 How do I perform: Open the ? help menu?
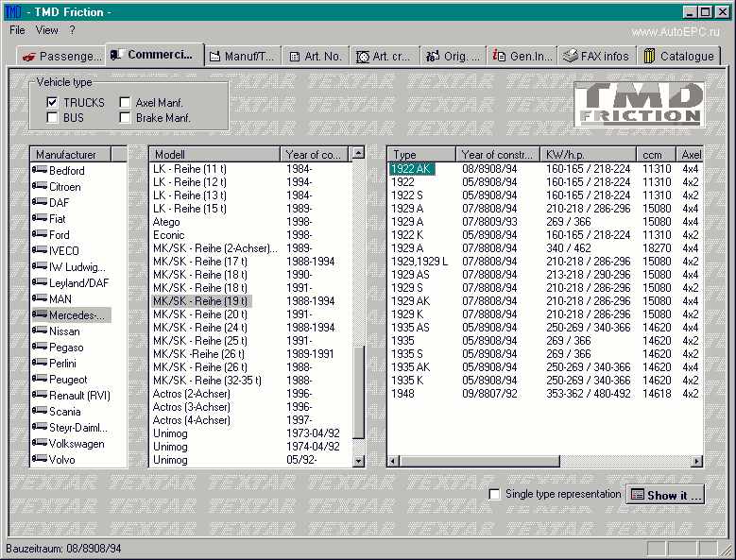coord(73,30)
